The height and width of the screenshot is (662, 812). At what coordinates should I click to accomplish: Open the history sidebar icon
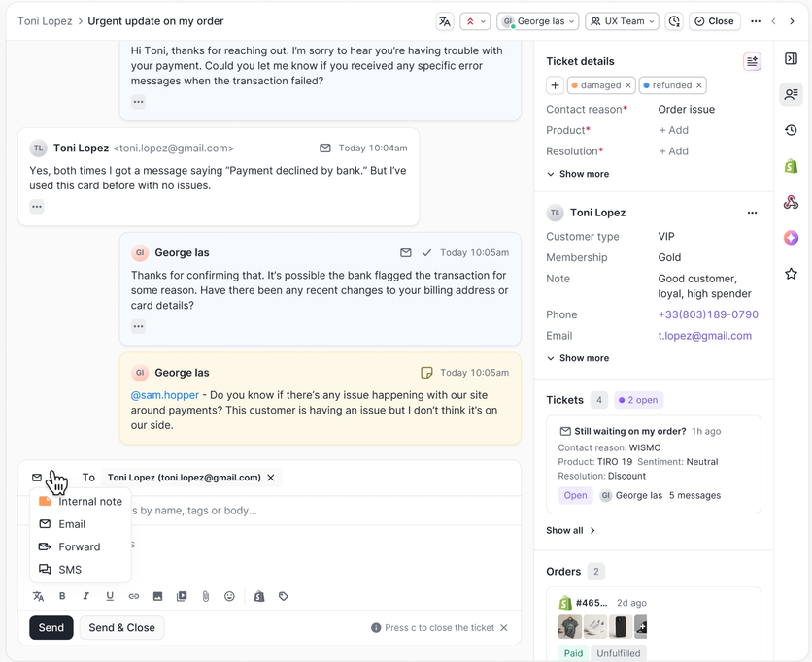791,130
